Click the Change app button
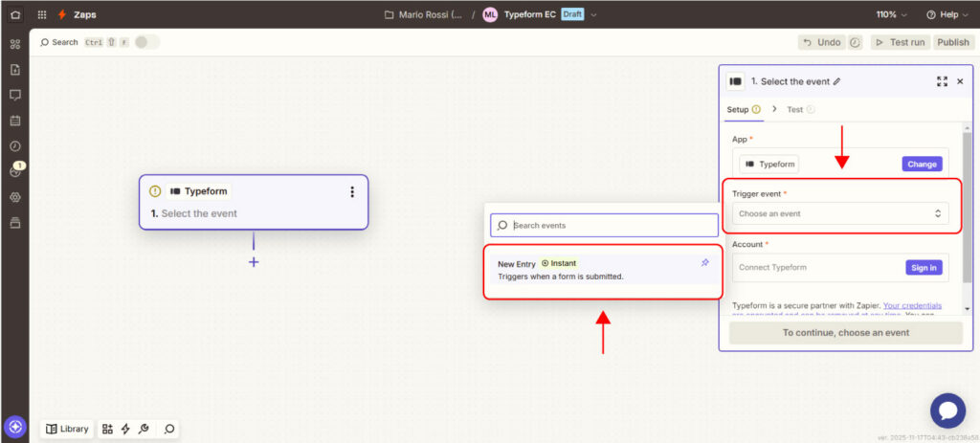 pyautogui.click(x=922, y=164)
